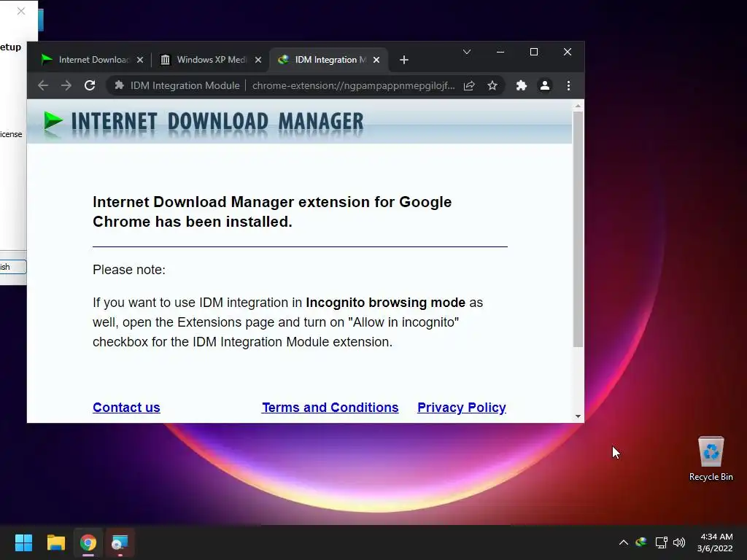Open the Terms and Conditions link
The width and height of the screenshot is (747, 560).
330,408
